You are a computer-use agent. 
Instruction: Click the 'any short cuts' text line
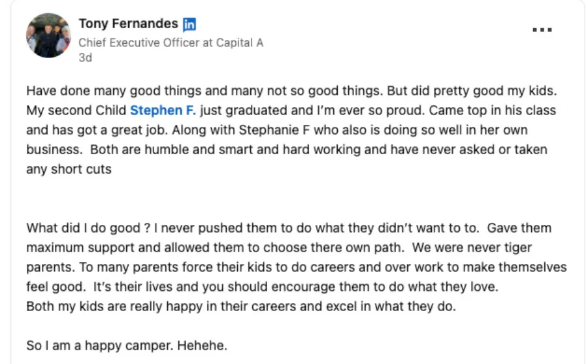click(x=69, y=169)
